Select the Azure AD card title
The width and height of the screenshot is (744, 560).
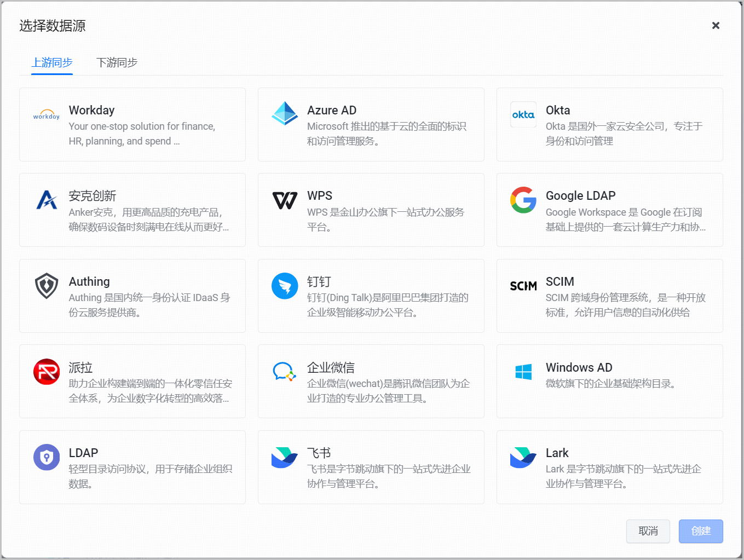[332, 110]
